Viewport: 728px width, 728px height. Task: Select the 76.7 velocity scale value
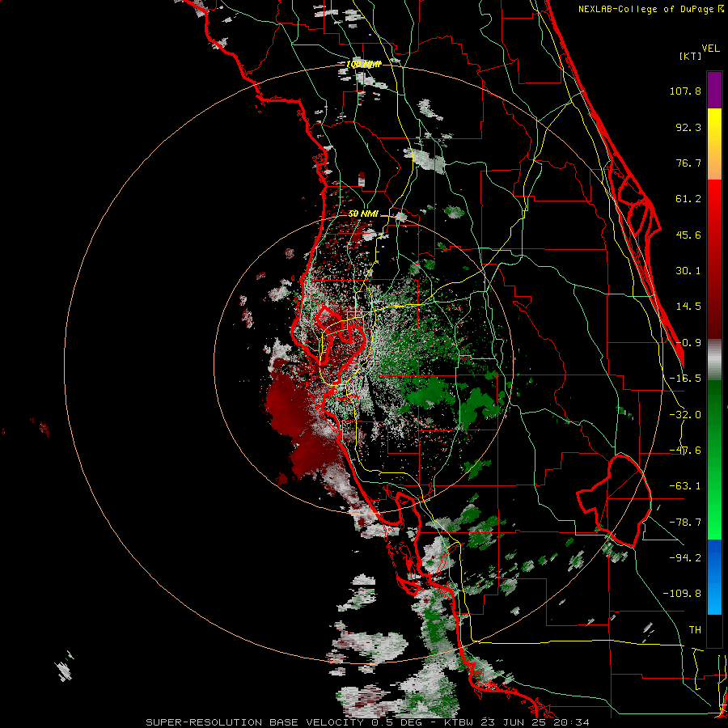tap(688, 163)
